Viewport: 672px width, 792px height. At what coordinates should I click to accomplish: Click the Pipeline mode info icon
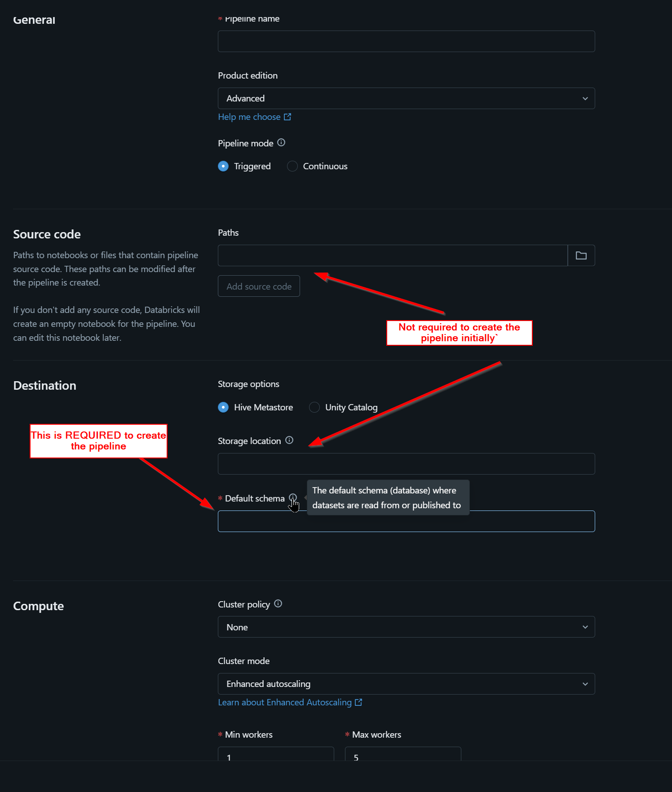point(281,143)
